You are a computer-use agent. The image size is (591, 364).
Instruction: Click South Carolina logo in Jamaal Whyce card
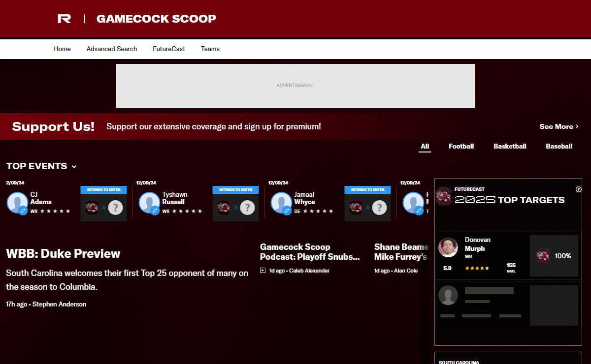tap(356, 208)
